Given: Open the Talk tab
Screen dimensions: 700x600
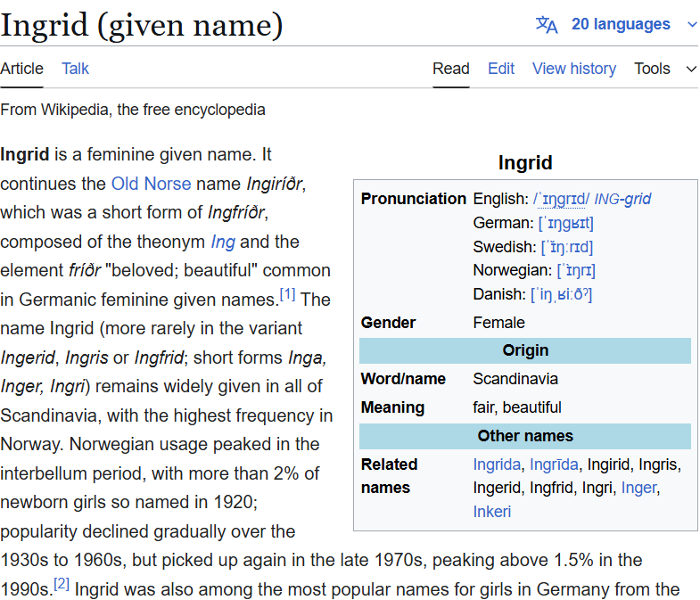Looking at the screenshot, I should click(x=75, y=69).
